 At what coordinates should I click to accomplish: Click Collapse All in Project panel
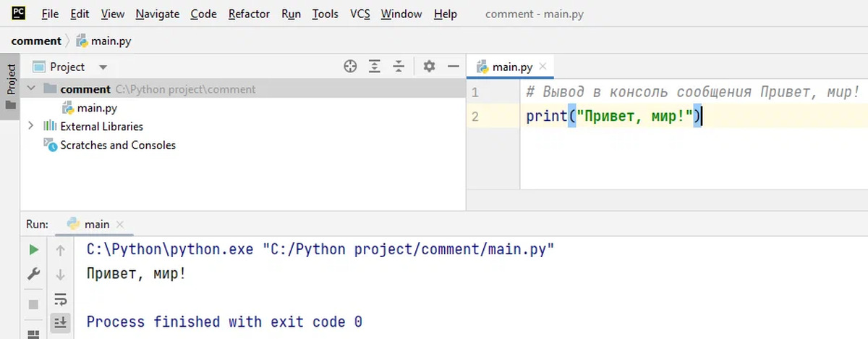[398, 67]
